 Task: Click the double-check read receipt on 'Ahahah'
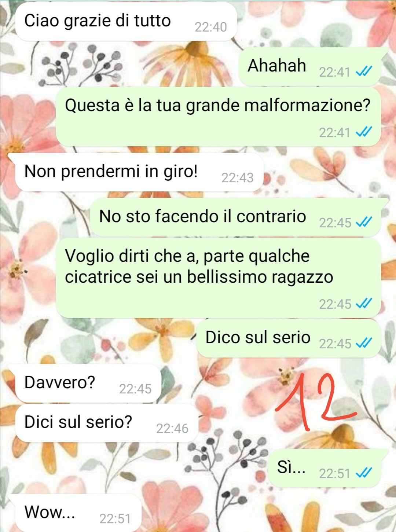coord(364,71)
